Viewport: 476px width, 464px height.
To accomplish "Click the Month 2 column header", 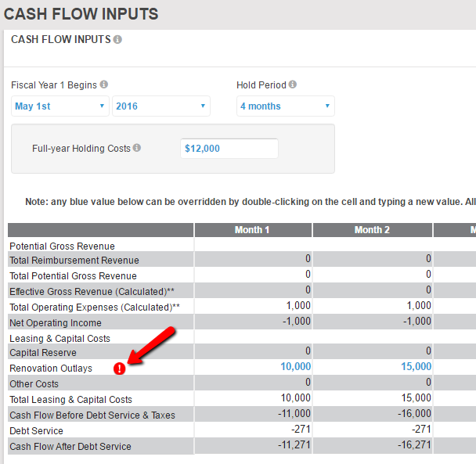I will 372,230.
